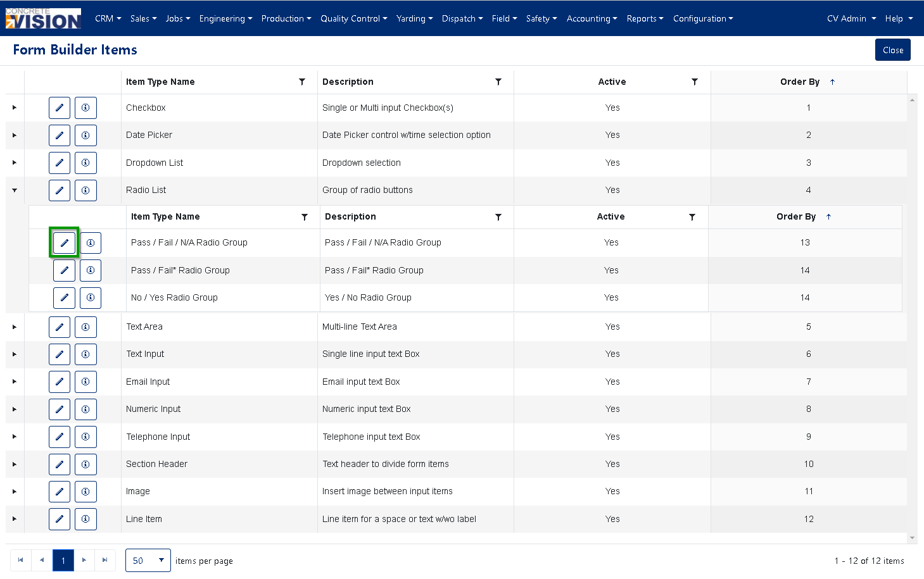Screen dimensions: 924x579
Task: Filter nested Item Type Name column
Action: pos(305,217)
